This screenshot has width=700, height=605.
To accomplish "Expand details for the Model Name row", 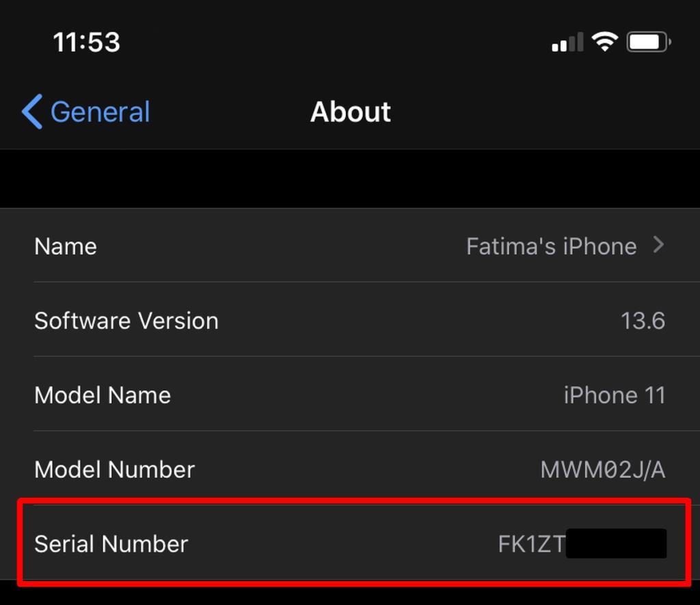I will click(350, 395).
